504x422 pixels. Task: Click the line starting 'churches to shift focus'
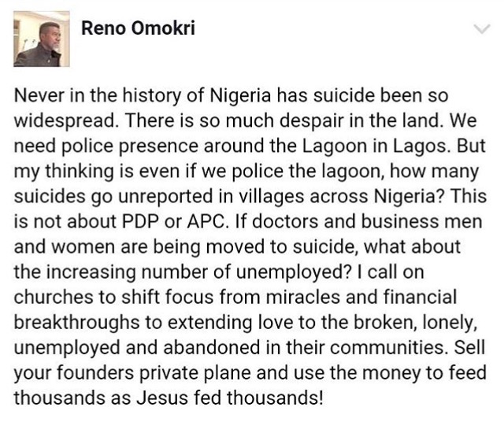click(235, 298)
